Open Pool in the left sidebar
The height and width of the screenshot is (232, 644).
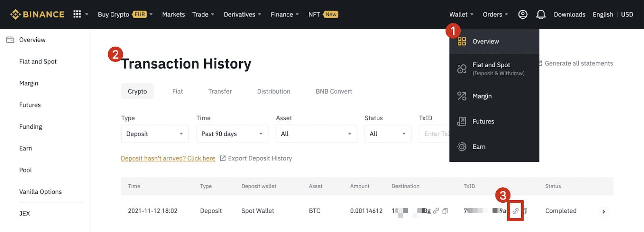(x=25, y=170)
